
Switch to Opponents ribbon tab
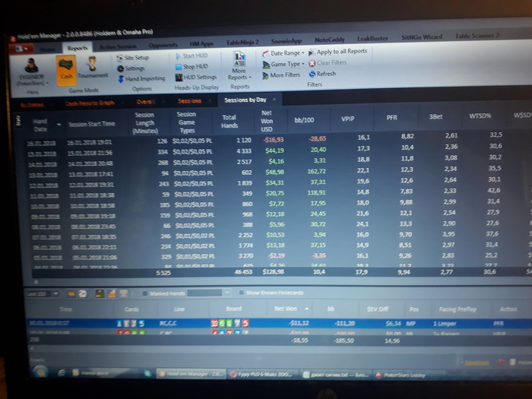[x=163, y=45]
